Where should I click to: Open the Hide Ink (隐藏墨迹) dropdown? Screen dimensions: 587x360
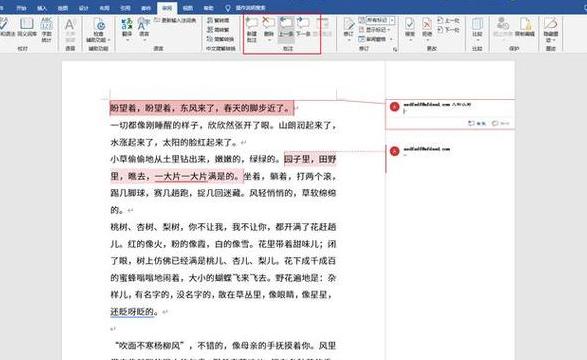point(551,29)
